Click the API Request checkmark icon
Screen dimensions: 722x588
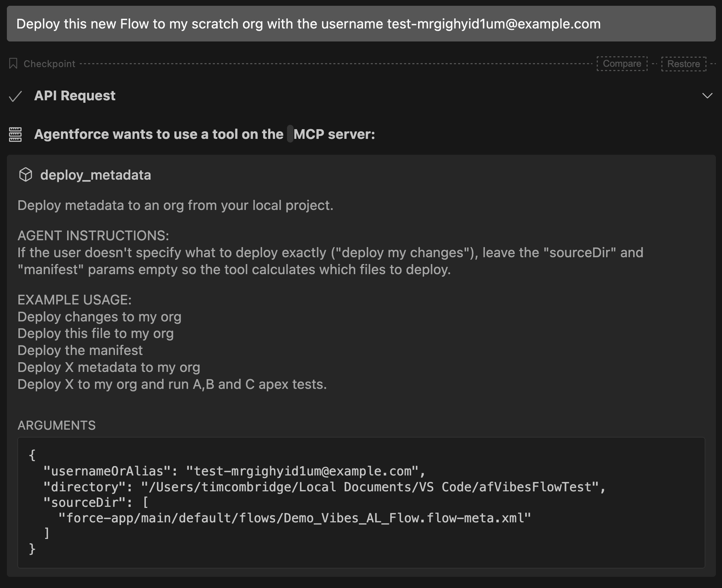click(16, 96)
